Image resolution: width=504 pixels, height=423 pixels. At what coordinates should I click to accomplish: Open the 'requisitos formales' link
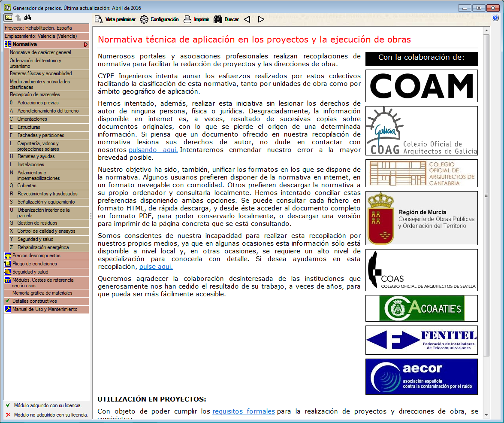pos(244,411)
